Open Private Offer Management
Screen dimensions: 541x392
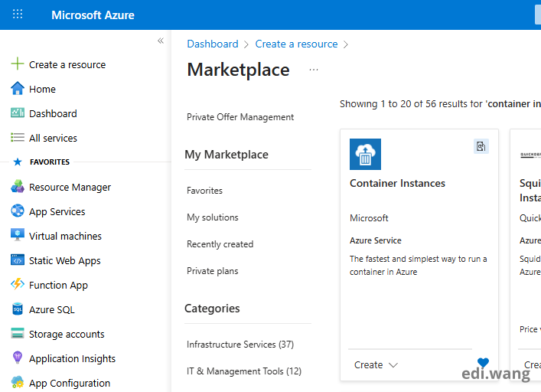point(240,117)
